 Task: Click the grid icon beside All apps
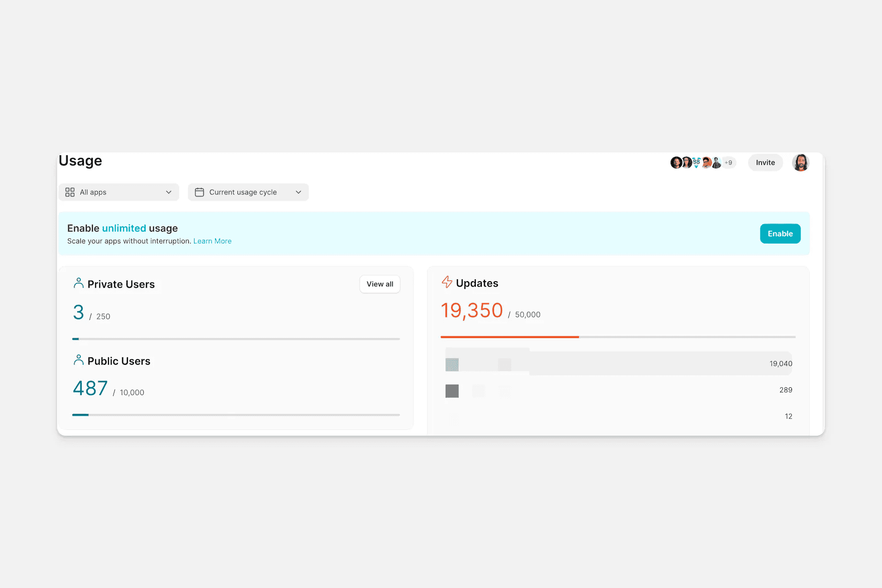point(70,192)
